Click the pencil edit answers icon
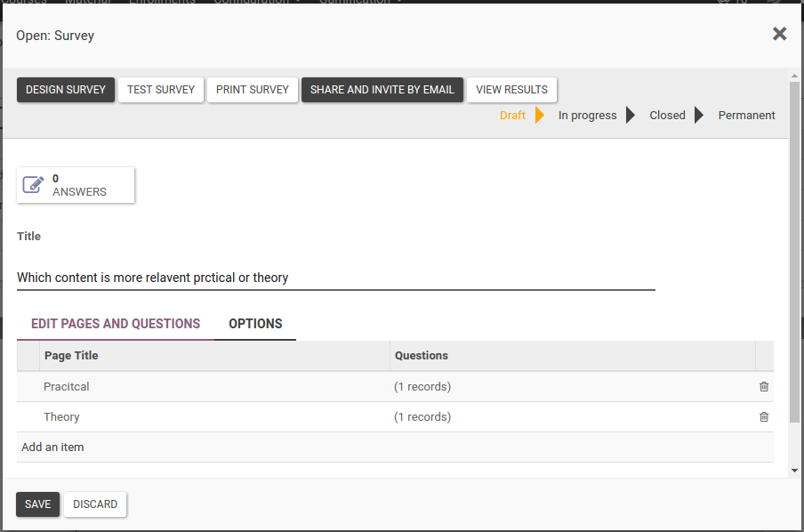Viewport: 804px width, 532px height. [x=33, y=185]
